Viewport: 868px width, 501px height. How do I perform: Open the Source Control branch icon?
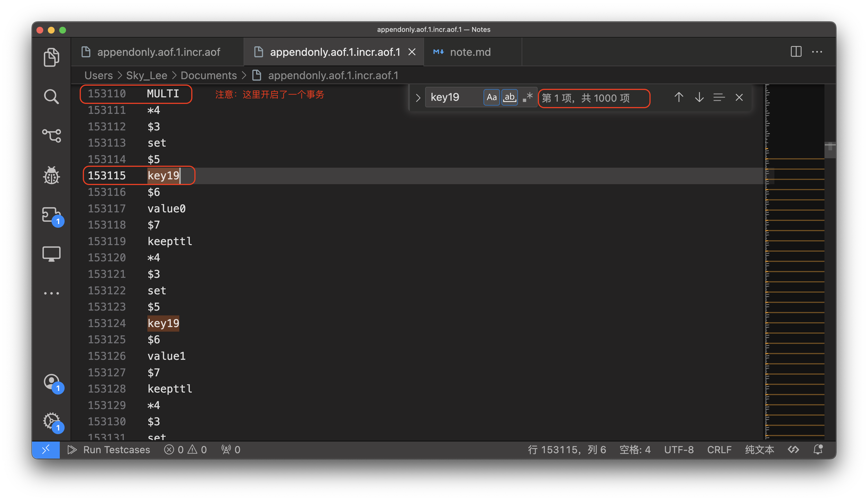[51, 135]
